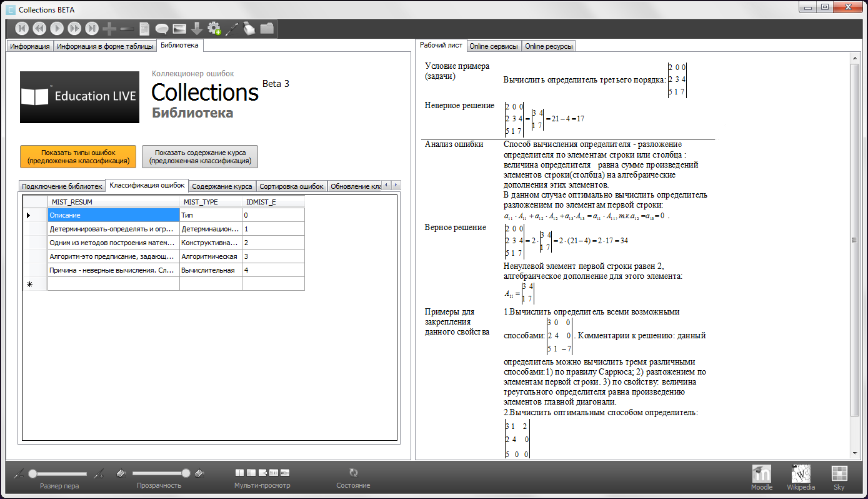The height and width of the screenshot is (499, 868).
Task: Open Сортировка ошибок sub-tab
Action: [x=292, y=186]
